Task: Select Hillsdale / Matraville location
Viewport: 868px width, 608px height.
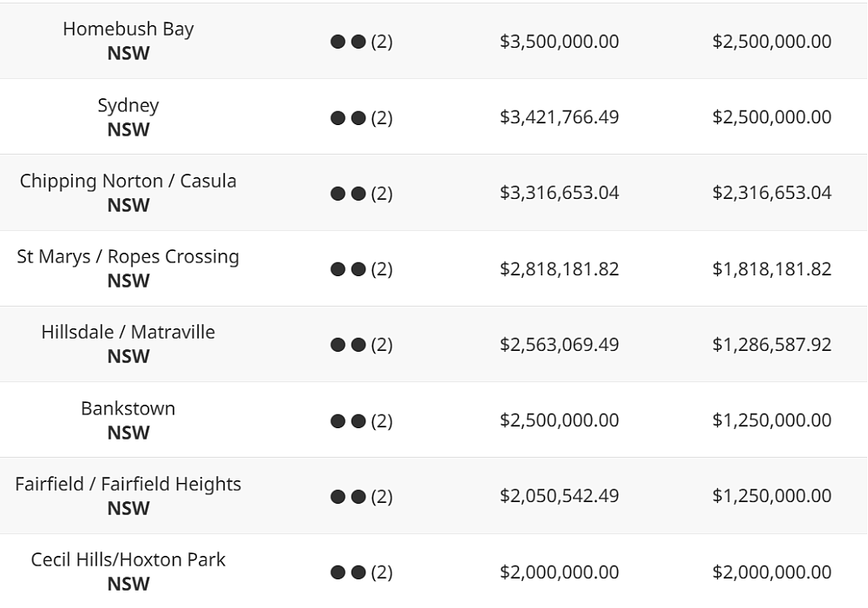Action: (128, 333)
